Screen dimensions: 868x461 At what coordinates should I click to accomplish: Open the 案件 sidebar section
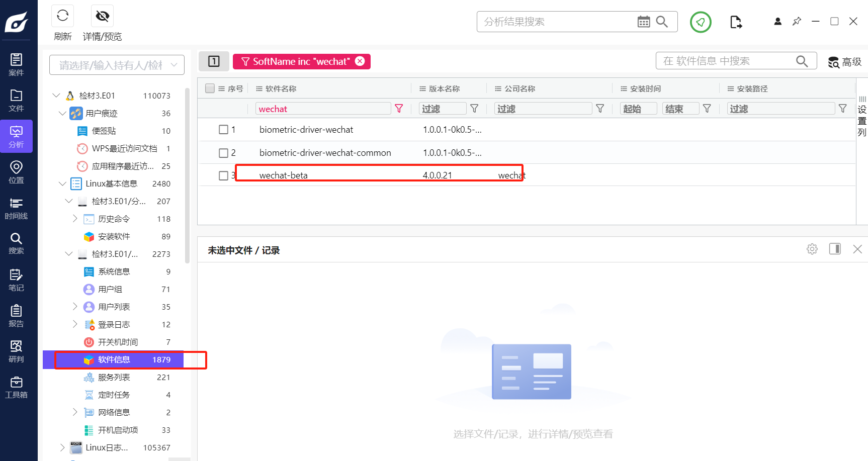pyautogui.click(x=16, y=65)
